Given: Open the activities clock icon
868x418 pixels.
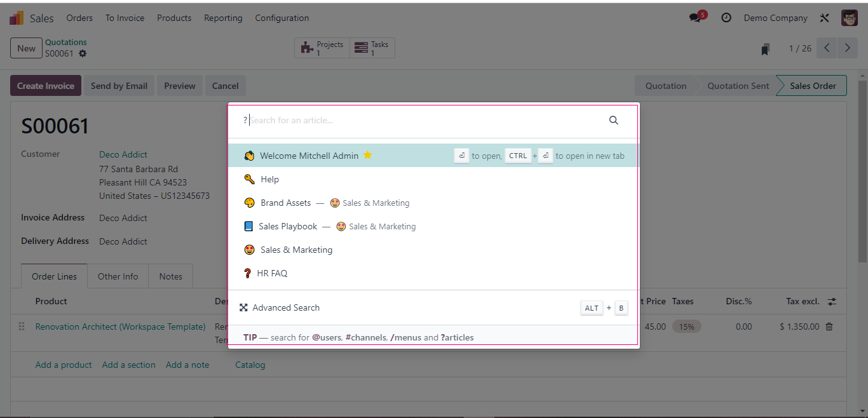Looking at the screenshot, I should [726, 18].
